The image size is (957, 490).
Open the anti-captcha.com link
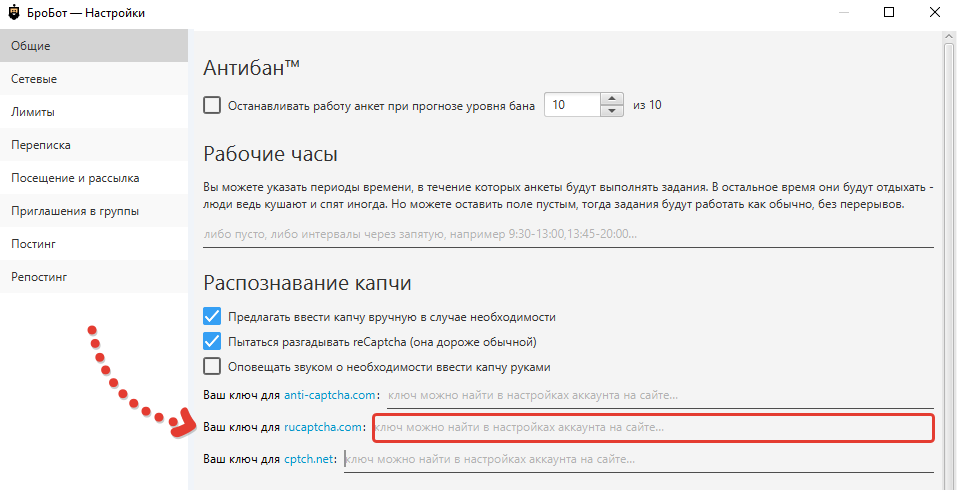(329, 395)
